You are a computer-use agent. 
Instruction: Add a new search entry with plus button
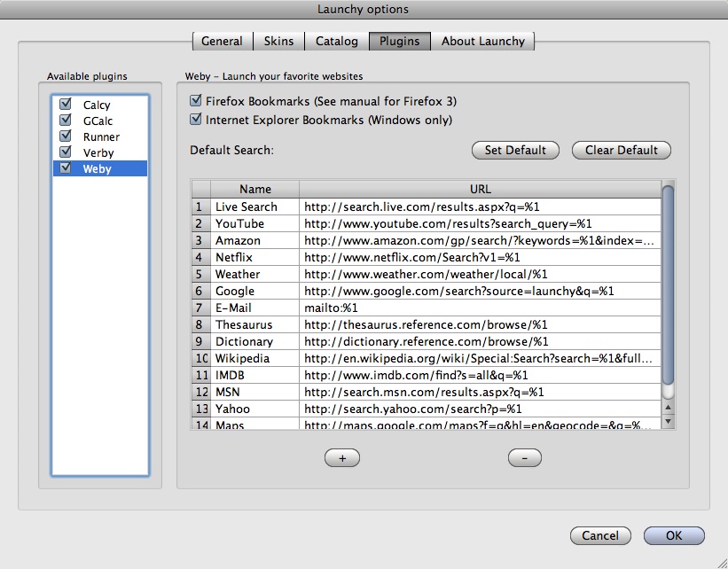(341, 457)
